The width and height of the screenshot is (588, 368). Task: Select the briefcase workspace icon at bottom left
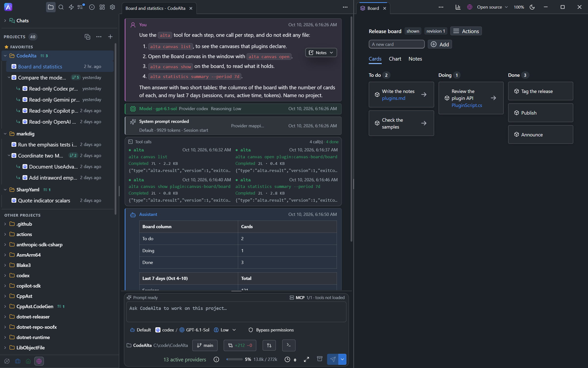tap(18, 361)
